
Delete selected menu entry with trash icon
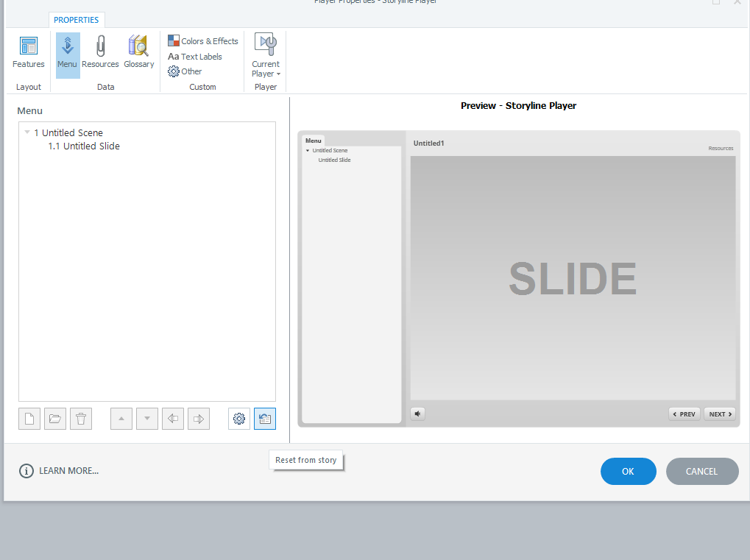(x=81, y=418)
